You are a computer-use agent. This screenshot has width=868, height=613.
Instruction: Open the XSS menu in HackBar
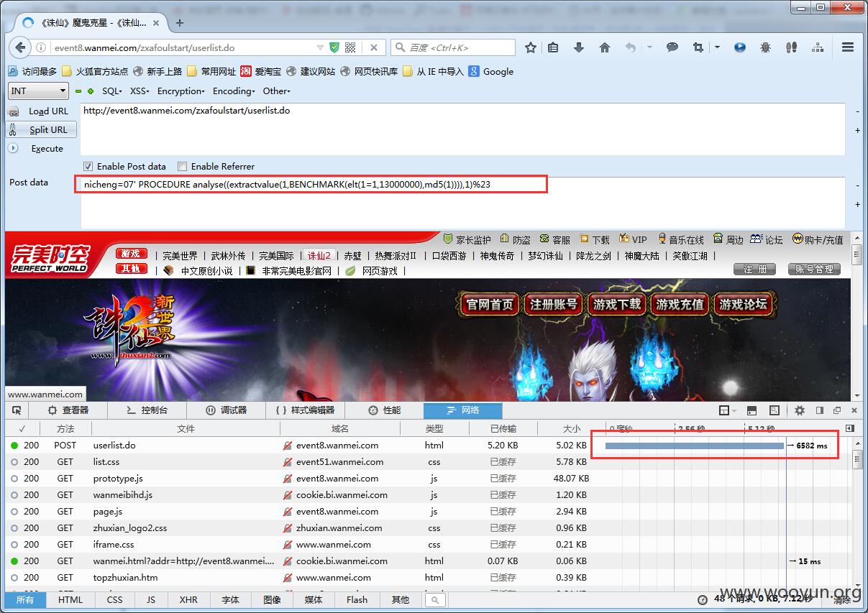tap(140, 91)
